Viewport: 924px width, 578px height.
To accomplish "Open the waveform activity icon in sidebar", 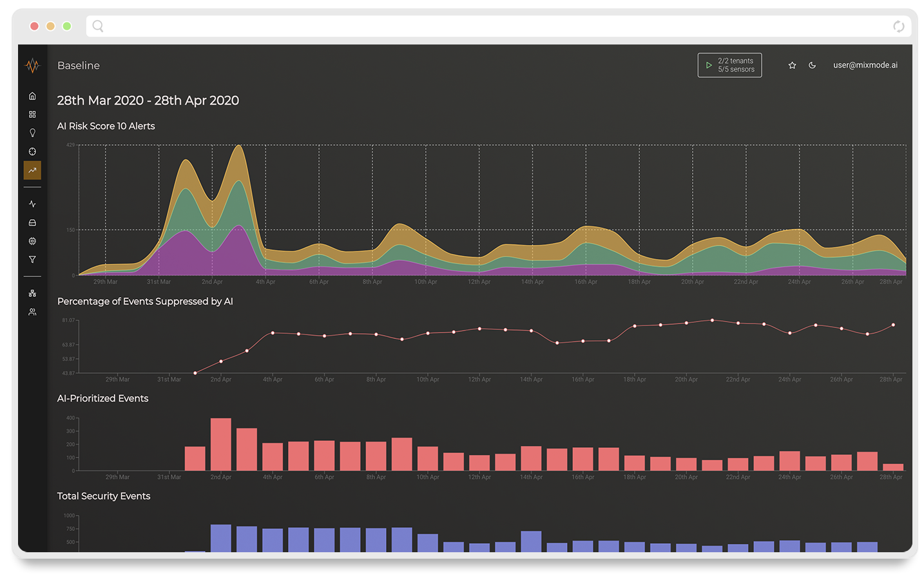I will pyautogui.click(x=32, y=204).
